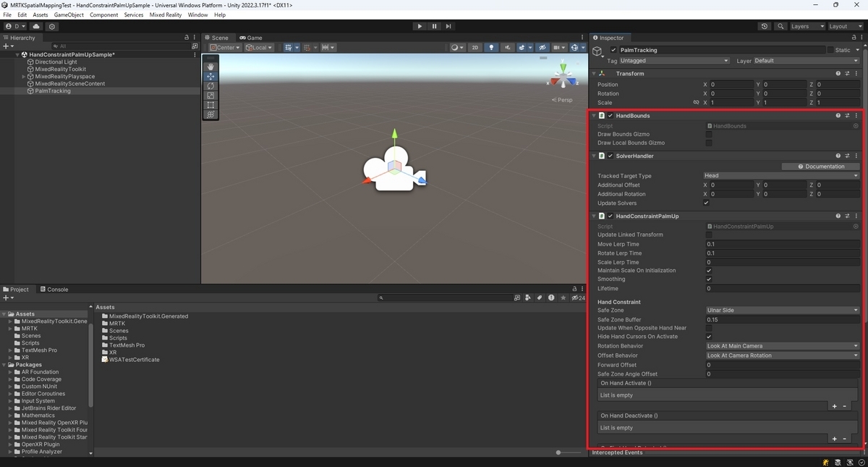Open the Mixed Reality menu
Screen dimensions: 868x467
click(x=166, y=14)
